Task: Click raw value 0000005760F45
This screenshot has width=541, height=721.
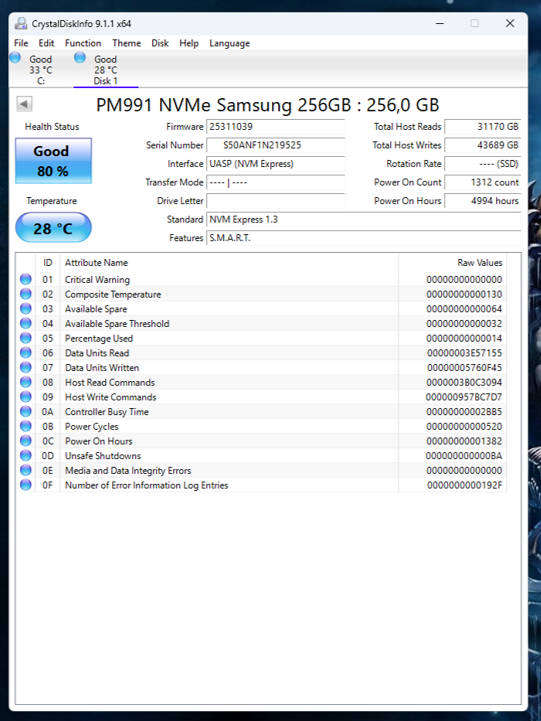Action: pos(464,367)
